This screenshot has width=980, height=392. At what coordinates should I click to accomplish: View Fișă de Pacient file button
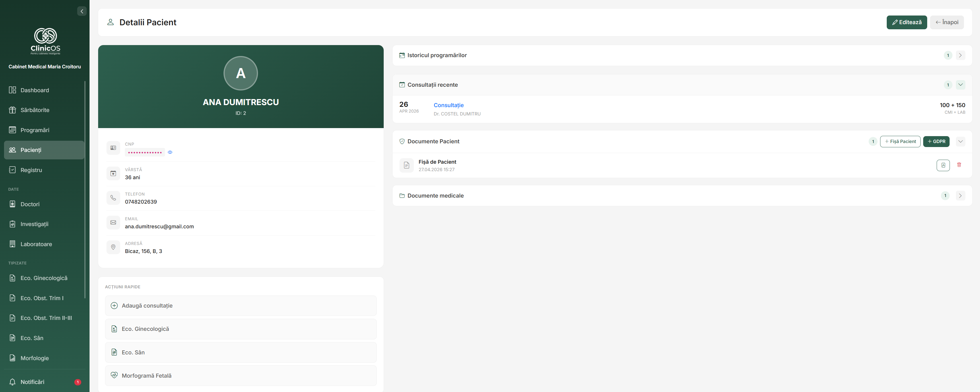943,165
